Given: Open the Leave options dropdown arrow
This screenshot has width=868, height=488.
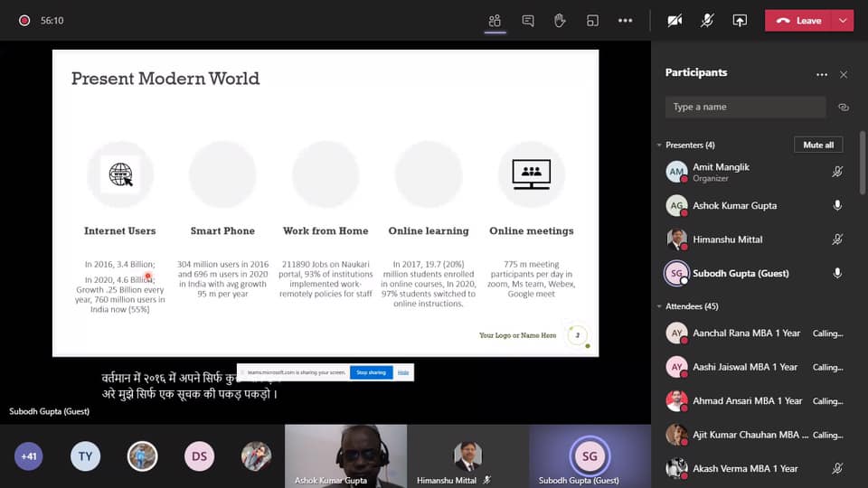Looking at the screenshot, I should tap(844, 21).
